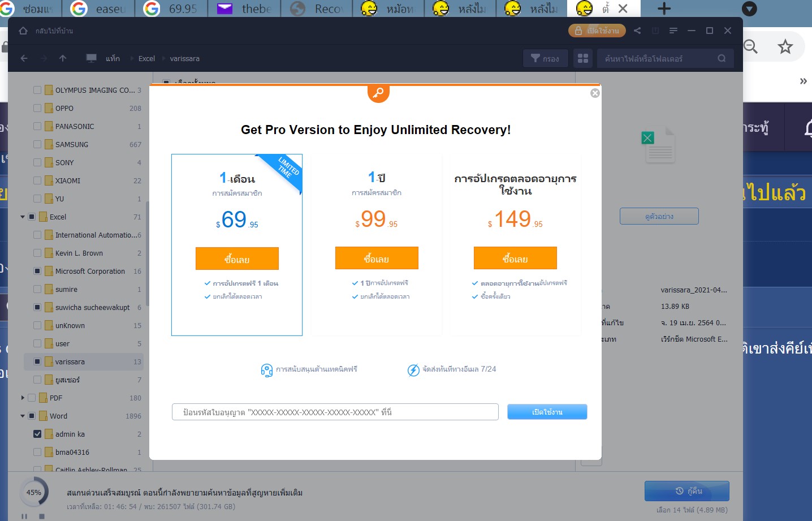Select the varissara breadcrumb item

click(x=184, y=58)
